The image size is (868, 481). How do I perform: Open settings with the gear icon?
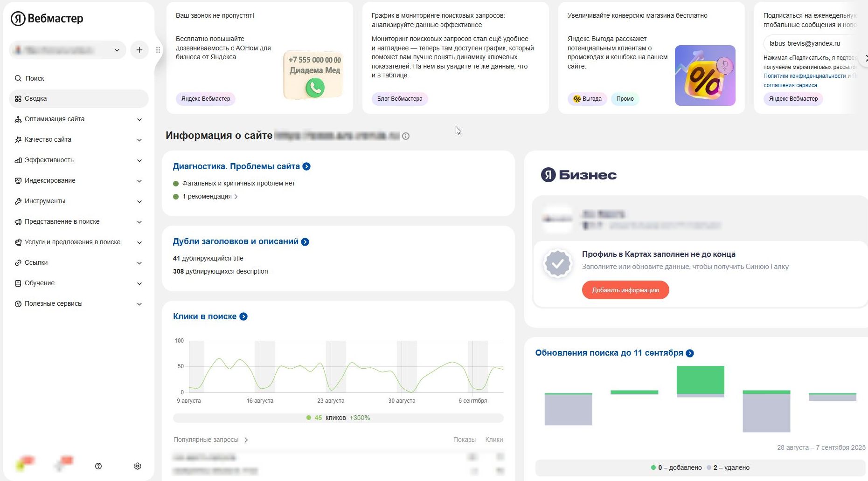[138, 466]
